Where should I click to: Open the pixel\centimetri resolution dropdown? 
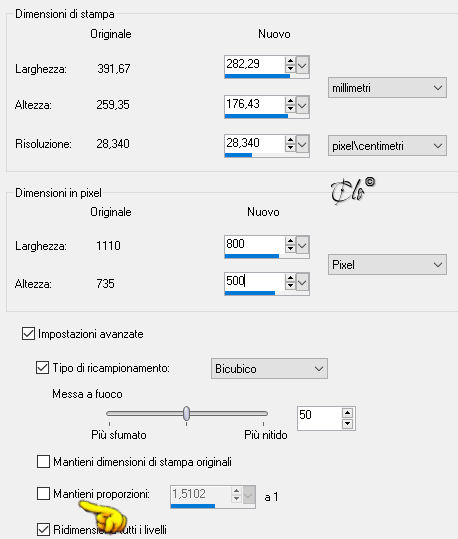pyautogui.click(x=387, y=146)
